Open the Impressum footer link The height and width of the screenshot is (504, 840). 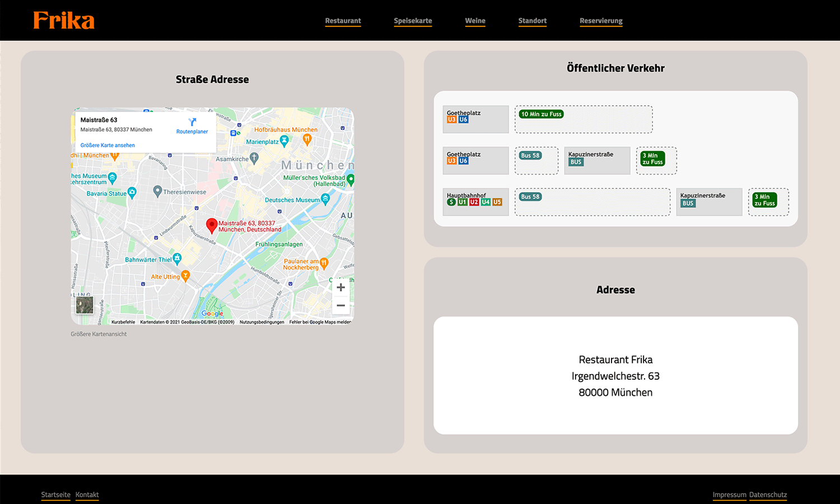(729, 494)
